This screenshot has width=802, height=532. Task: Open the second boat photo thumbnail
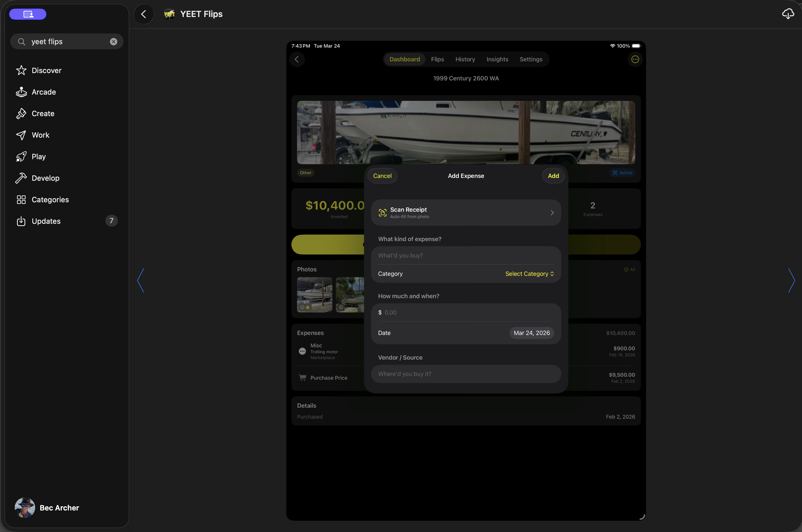(350, 295)
